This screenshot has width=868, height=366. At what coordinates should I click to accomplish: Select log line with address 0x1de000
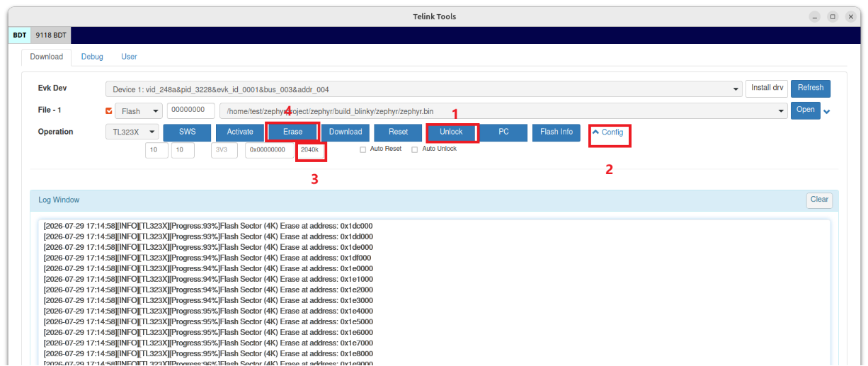click(x=208, y=247)
